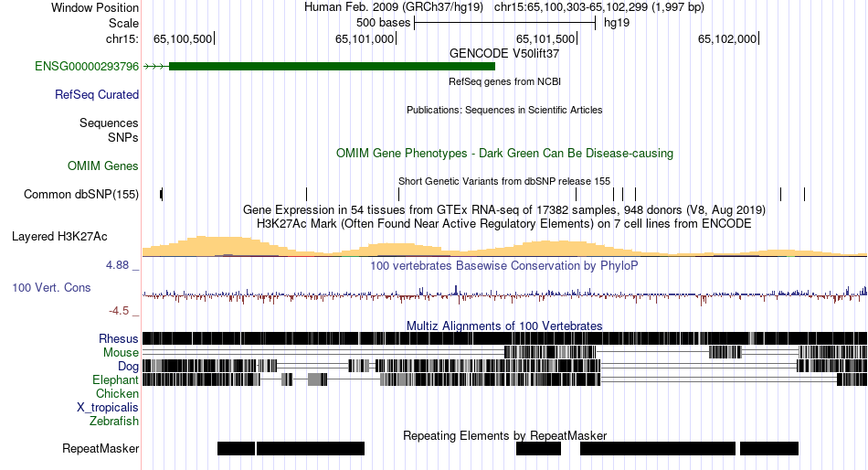868x470 pixels.
Task: Click the Dog alignment row label
Action: click(128, 367)
